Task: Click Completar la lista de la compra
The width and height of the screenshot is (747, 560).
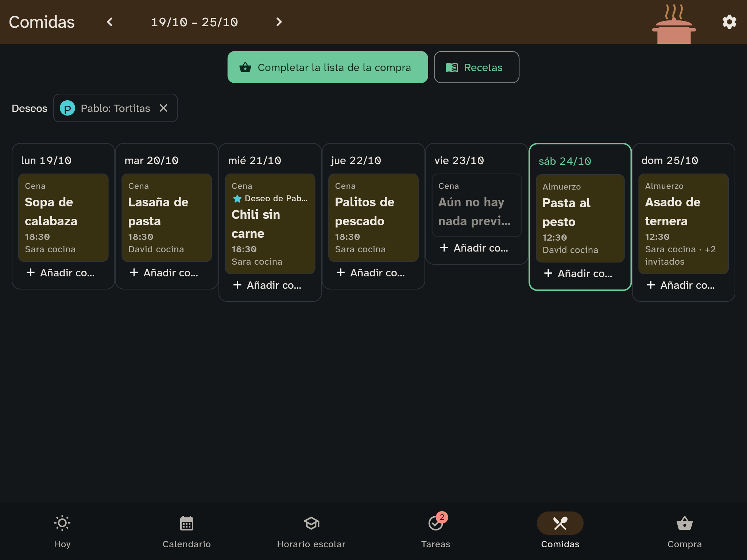Action: (328, 67)
